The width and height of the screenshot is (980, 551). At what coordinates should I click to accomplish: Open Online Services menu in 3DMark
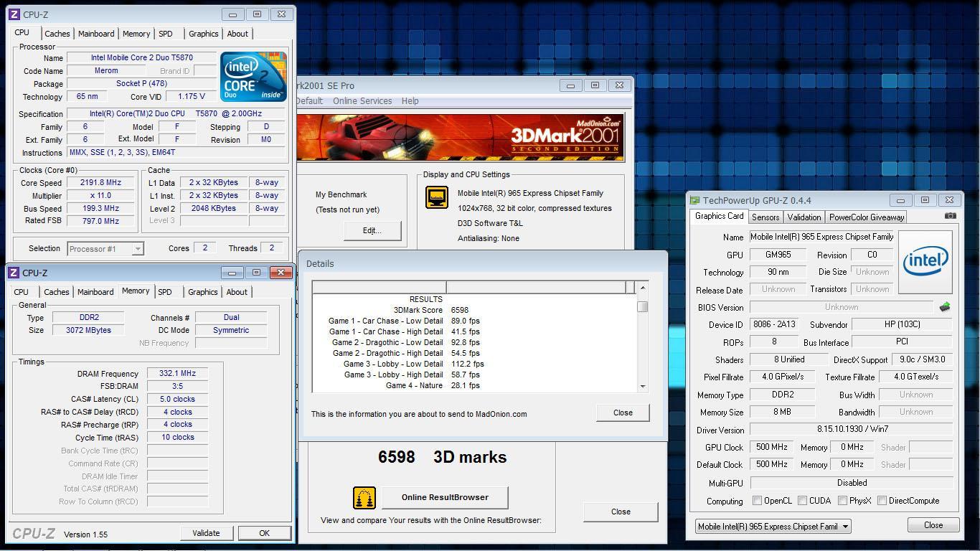tap(362, 101)
